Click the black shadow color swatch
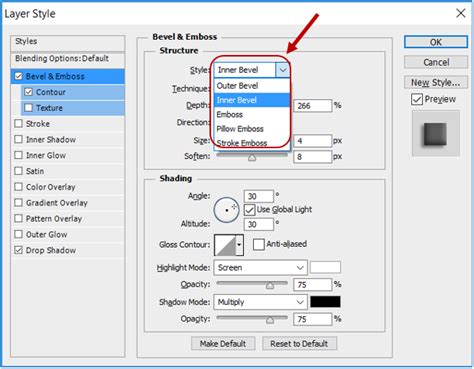Viewport: 474px width, 369px height. (x=325, y=302)
